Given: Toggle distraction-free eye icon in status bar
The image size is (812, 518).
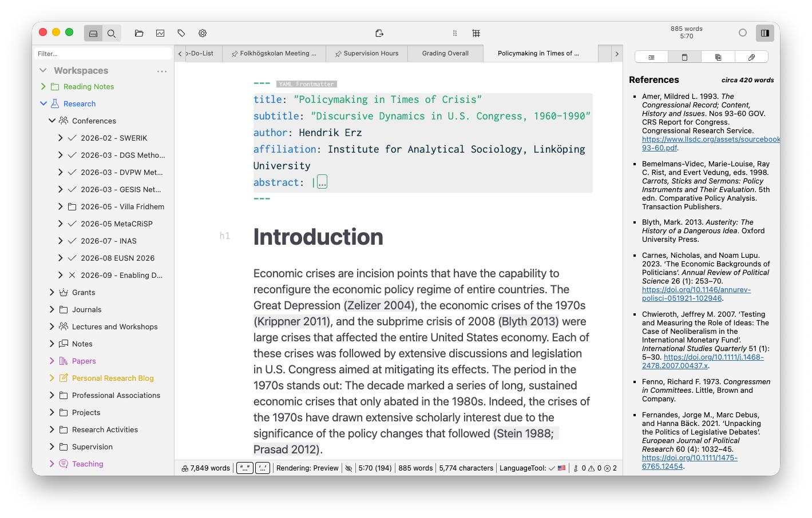Looking at the screenshot, I should tap(348, 468).
